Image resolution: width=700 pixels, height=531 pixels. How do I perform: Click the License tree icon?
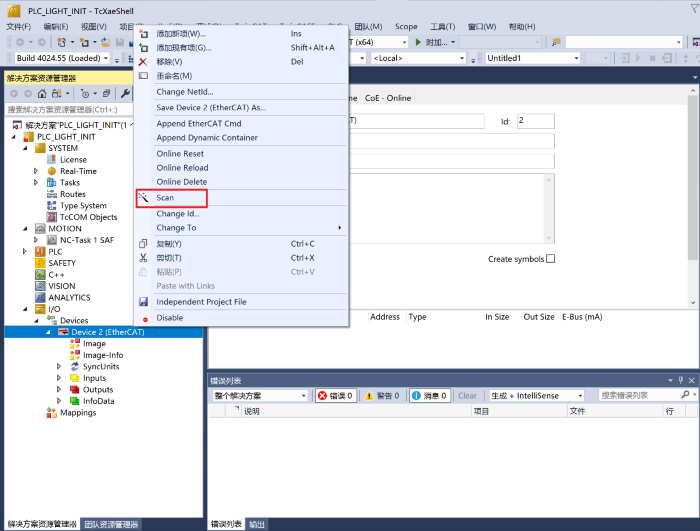click(x=51, y=159)
